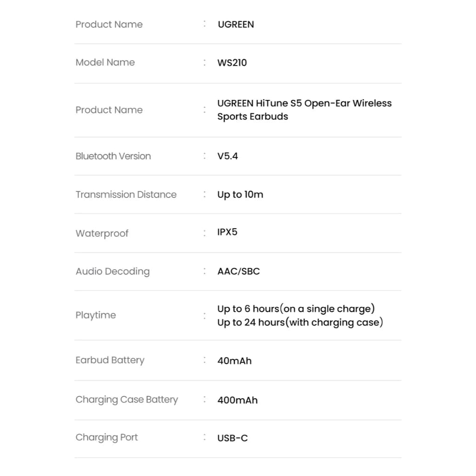Select the Up to 10m value

[x=240, y=195]
